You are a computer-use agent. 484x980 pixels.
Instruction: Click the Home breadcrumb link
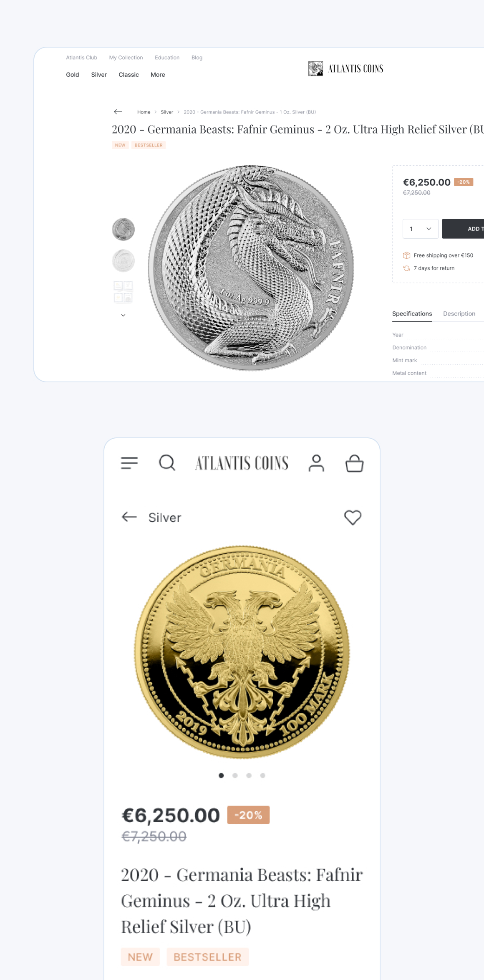[x=144, y=112]
